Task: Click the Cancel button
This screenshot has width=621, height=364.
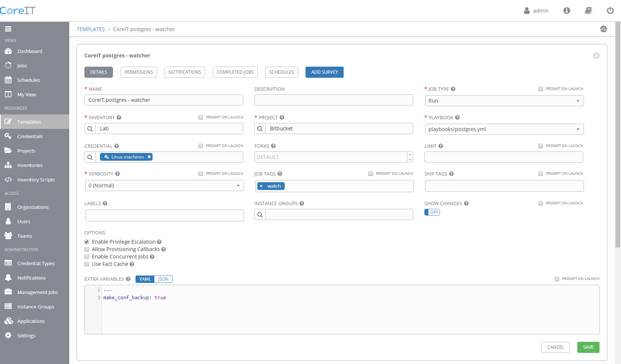Action: [x=555, y=347]
